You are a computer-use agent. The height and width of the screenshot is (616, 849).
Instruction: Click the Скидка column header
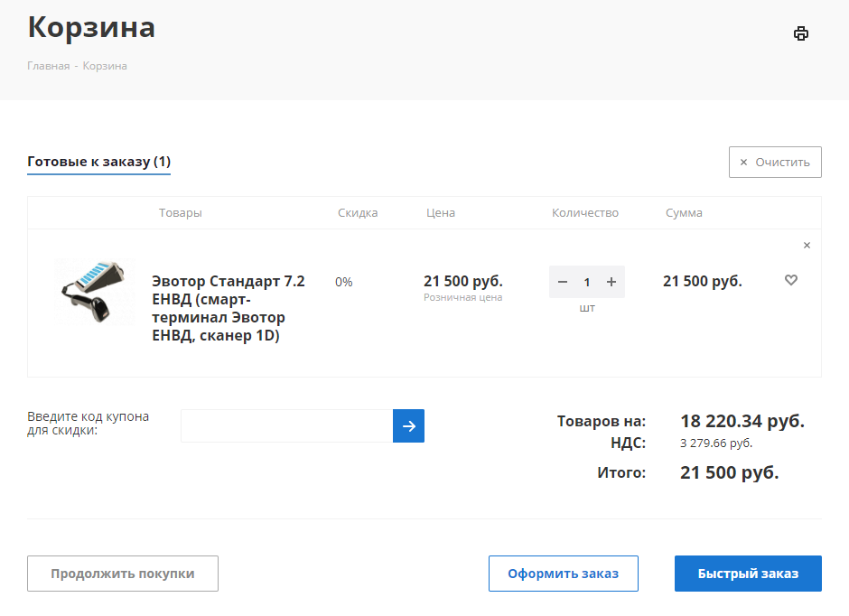[x=358, y=213]
